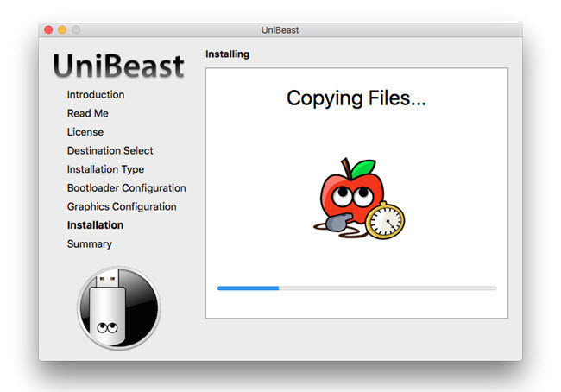Click the UniBeast USB drive icon
This screenshot has height=392, width=561.
119,308
